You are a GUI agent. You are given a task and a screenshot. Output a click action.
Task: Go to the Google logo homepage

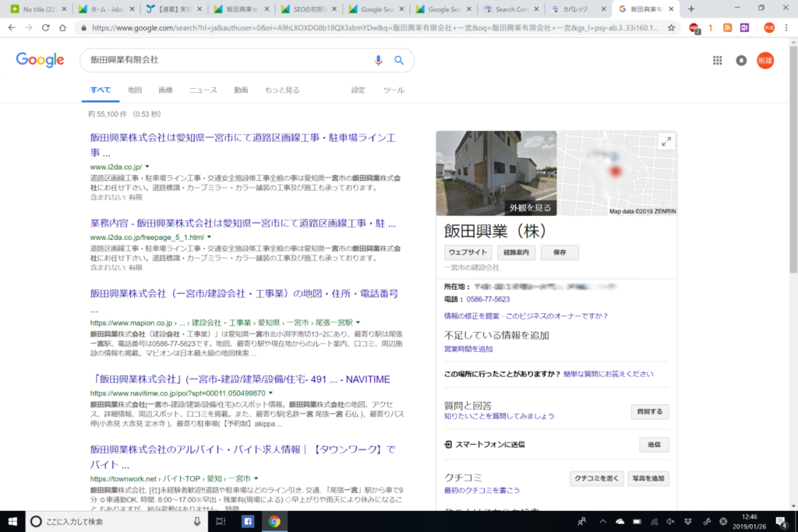[41, 60]
